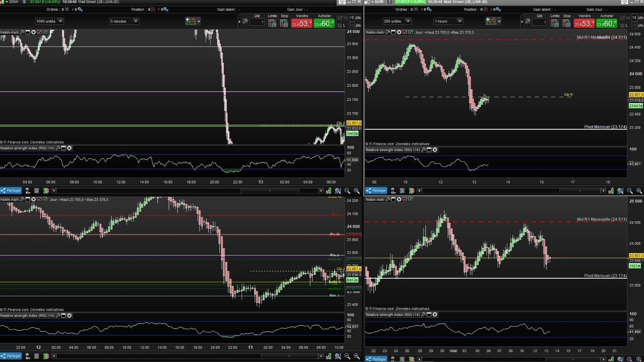Place a Stop order in the top-left panel

[x=284, y=23]
